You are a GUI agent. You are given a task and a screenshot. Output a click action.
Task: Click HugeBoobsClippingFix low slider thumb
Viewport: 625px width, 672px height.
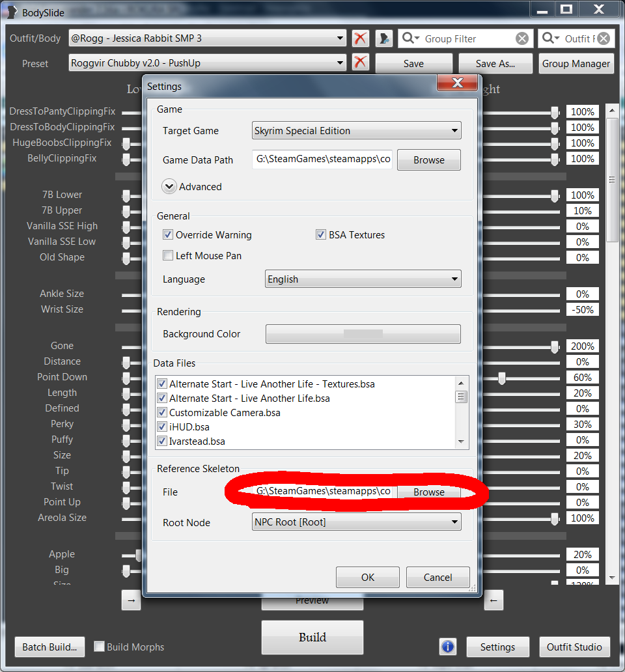pos(126,143)
